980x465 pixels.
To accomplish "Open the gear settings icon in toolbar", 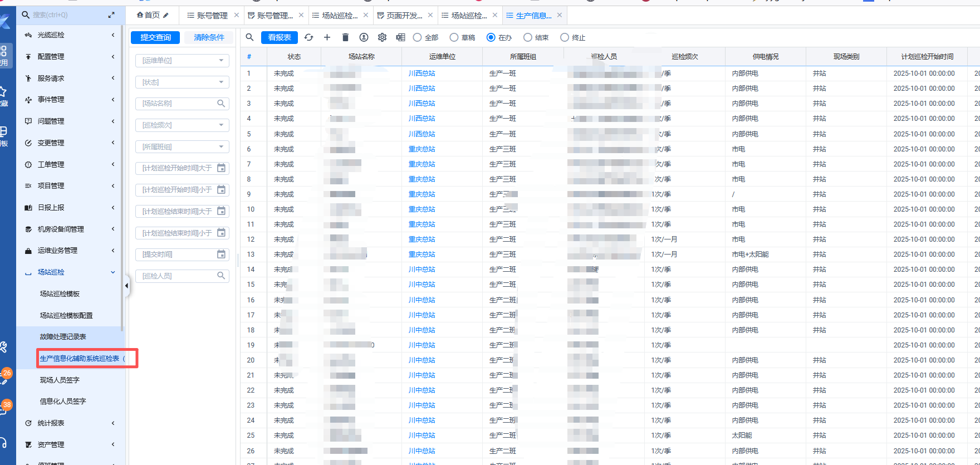I will coord(382,37).
